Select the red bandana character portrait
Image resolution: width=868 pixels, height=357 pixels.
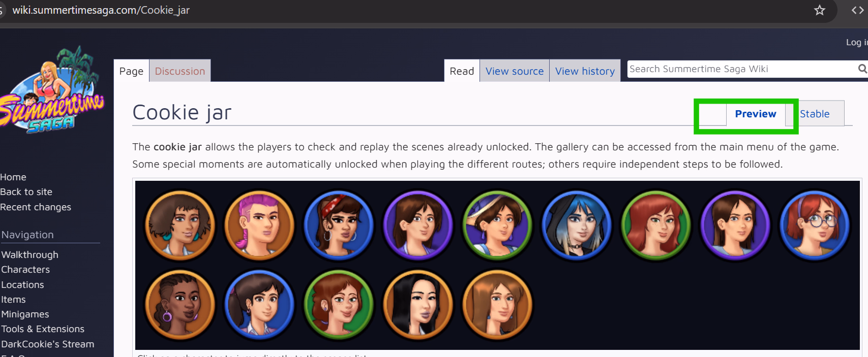click(339, 225)
